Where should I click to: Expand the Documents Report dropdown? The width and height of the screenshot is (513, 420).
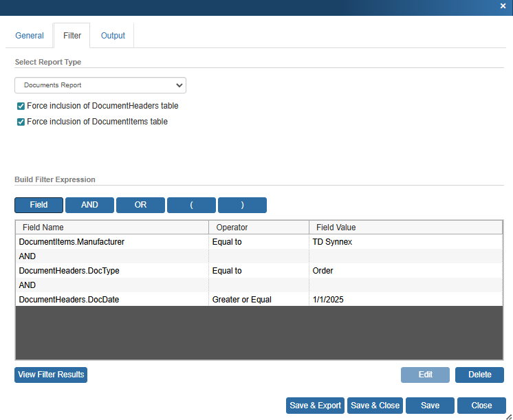point(100,85)
